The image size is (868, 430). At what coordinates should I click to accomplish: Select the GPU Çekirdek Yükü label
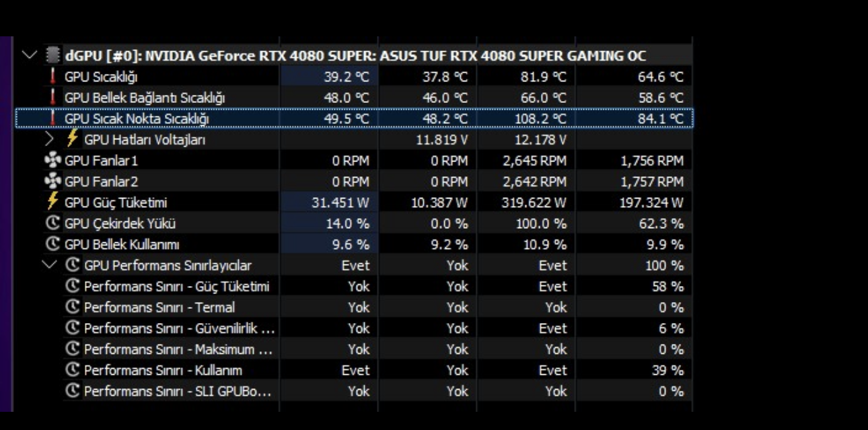[x=120, y=223]
